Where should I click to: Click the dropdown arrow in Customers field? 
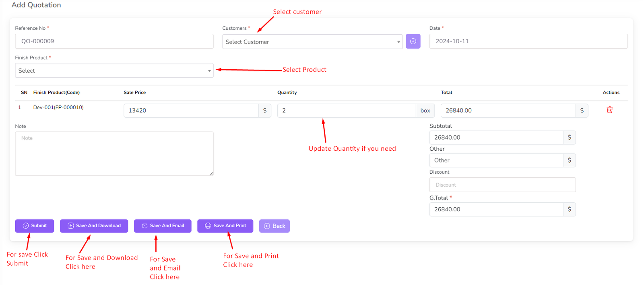pos(398,42)
